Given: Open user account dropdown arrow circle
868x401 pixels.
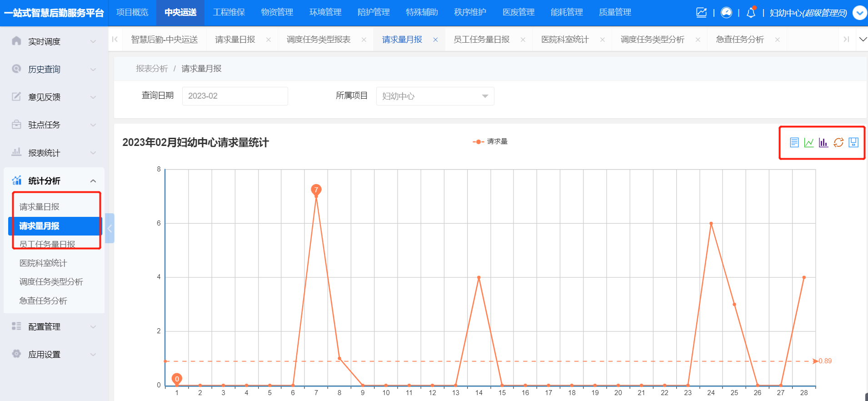Looking at the screenshot, I should [x=859, y=13].
